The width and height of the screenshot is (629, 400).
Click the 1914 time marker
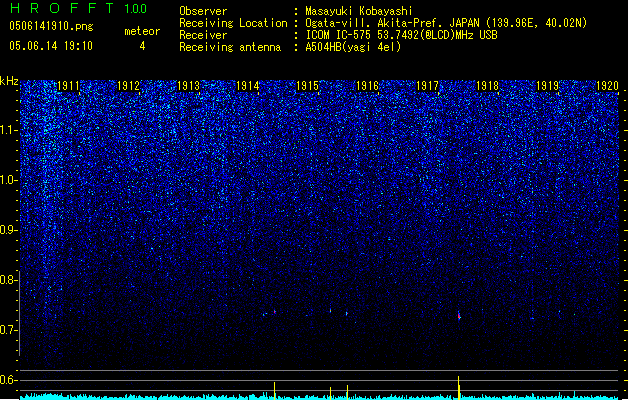(x=248, y=86)
